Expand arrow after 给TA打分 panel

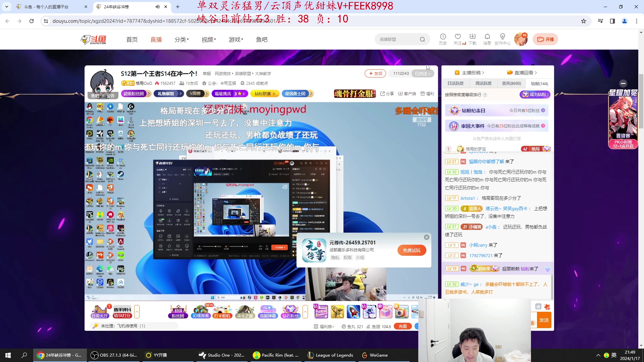coord(137,312)
